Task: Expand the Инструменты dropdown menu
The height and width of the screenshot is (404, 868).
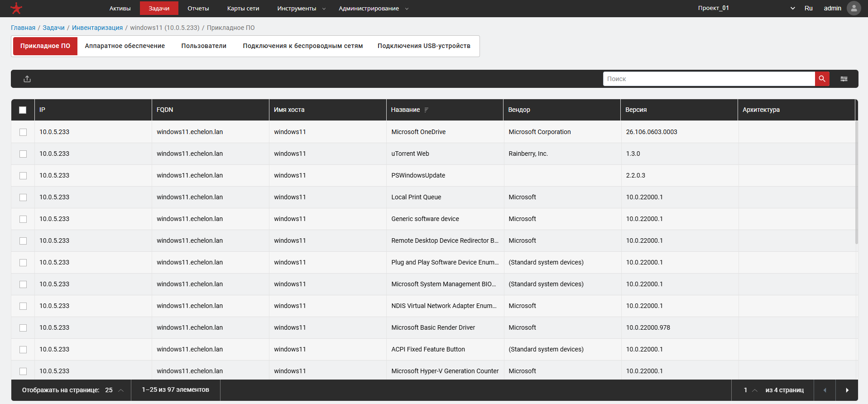Action: (301, 8)
